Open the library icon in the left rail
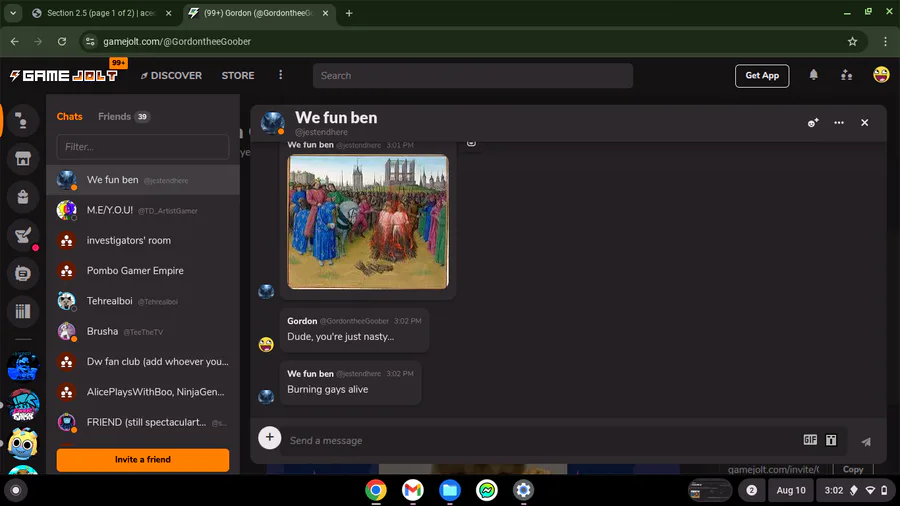 tap(22, 312)
